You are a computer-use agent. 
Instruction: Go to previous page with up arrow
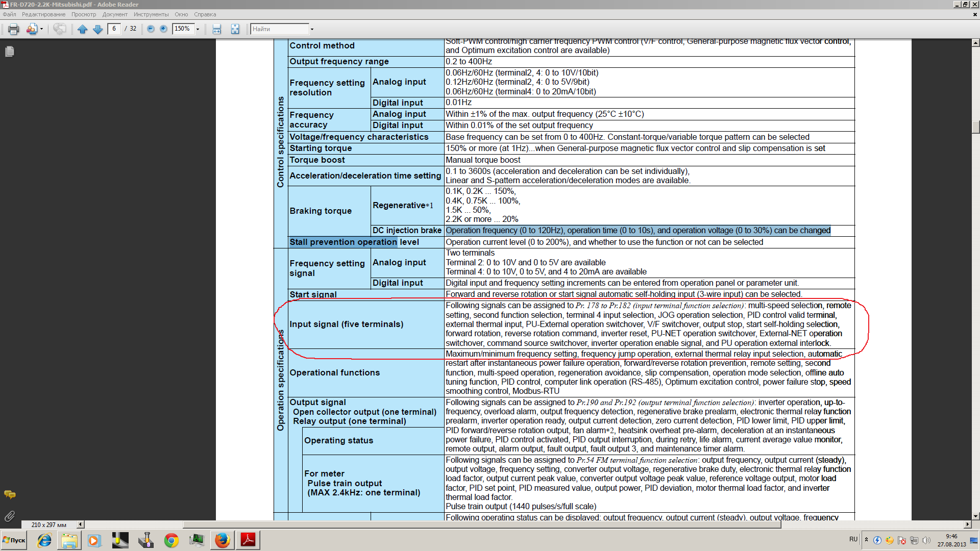pyautogui.click(x=83, y=29)
